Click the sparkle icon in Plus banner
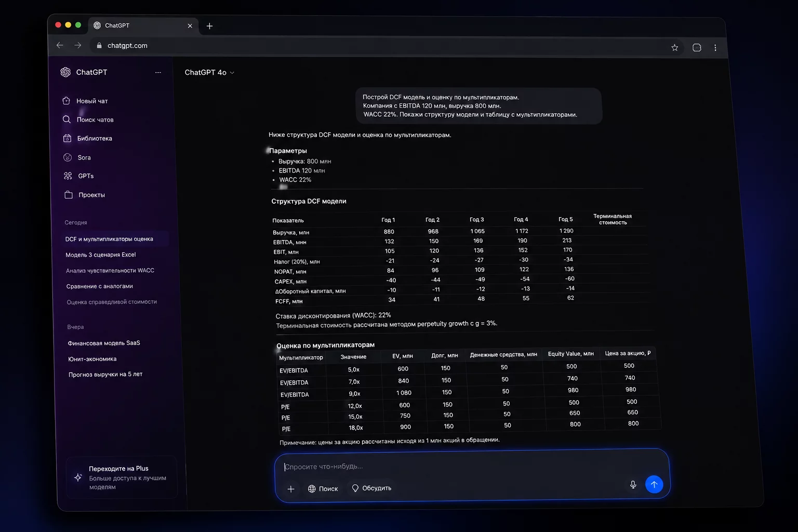This screenshot has height=532, width=798. [78, 477]
